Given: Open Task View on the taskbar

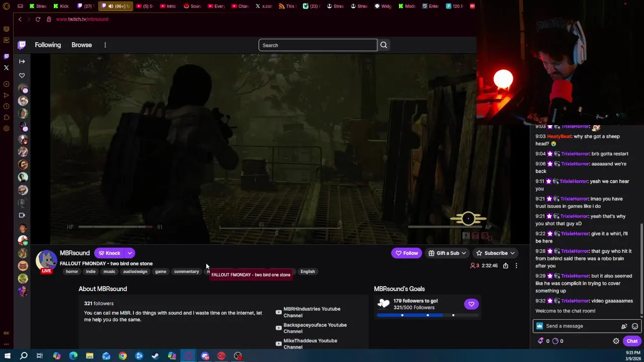Looking at the screenshot, I should (x=40, y=356).
